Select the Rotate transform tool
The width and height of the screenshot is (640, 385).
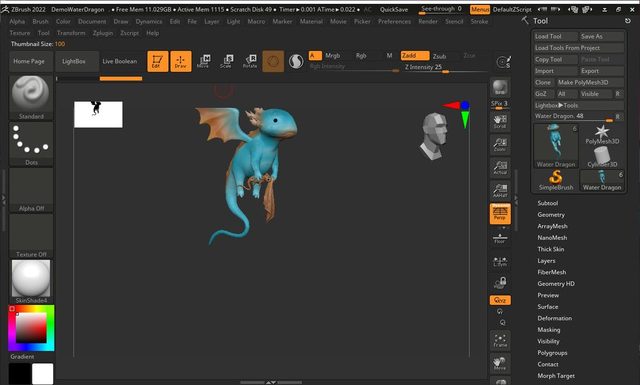(x=250, y=61)
